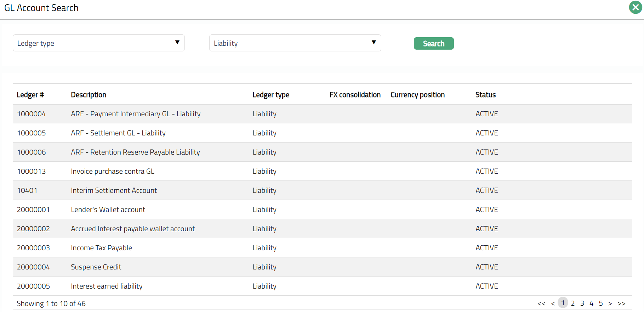The image size is (644, 312).
Task: Expand the Liability value dropdown
Action: 295,43
